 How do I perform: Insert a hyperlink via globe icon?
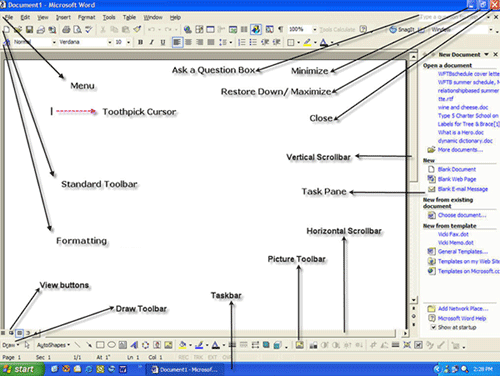(x=188, y=30)
